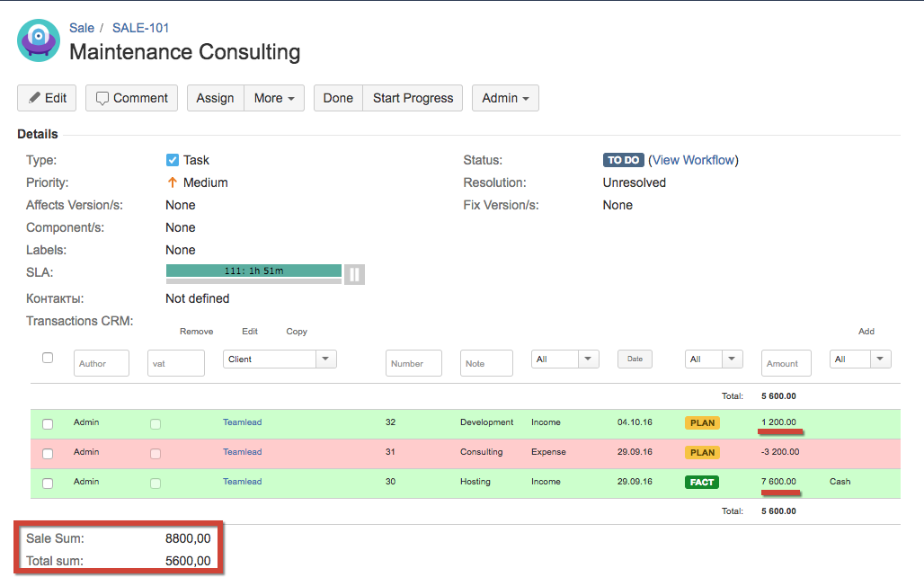Click the TO DO status badge

point(623,160)
